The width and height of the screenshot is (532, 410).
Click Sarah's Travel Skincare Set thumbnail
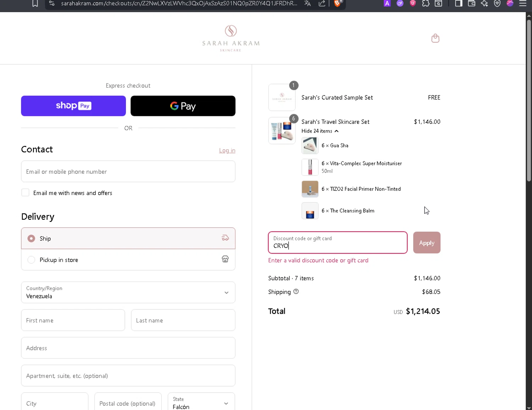tap(282, 131)
